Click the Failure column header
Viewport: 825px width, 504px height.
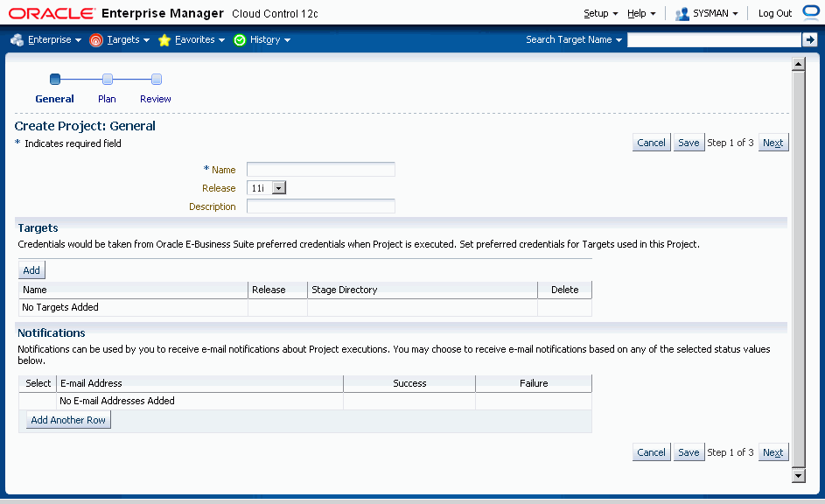(x=534, y=383)
